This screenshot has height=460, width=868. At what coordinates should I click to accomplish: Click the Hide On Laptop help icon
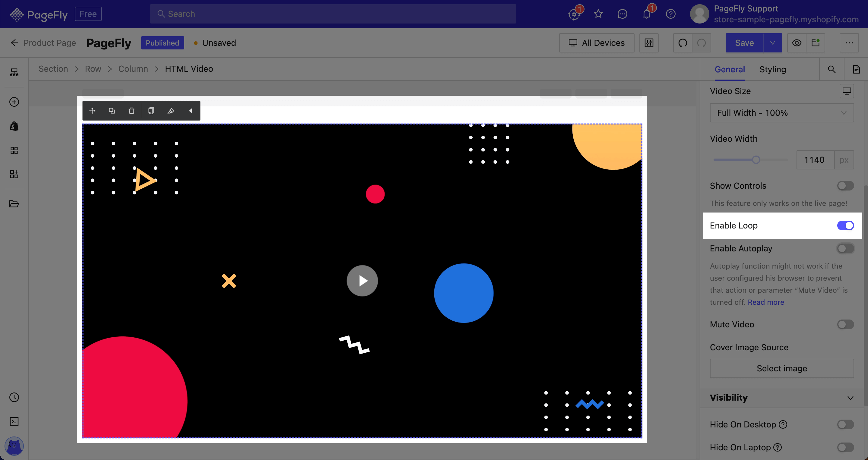(778, 447)
